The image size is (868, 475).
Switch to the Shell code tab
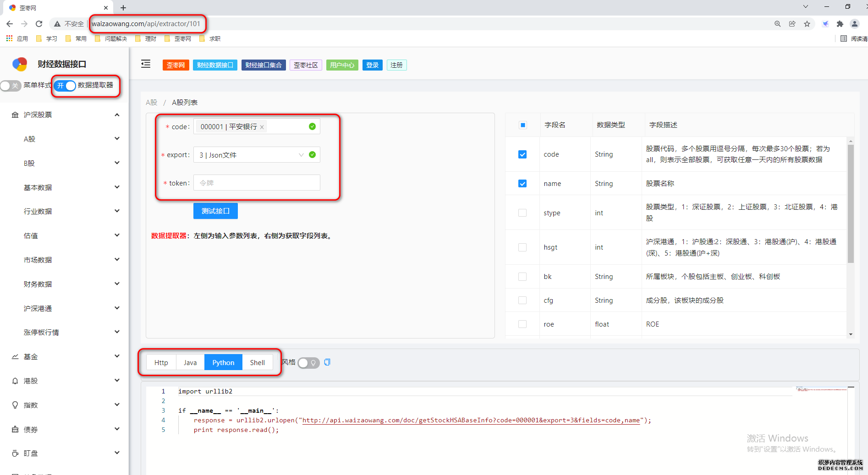257,362
